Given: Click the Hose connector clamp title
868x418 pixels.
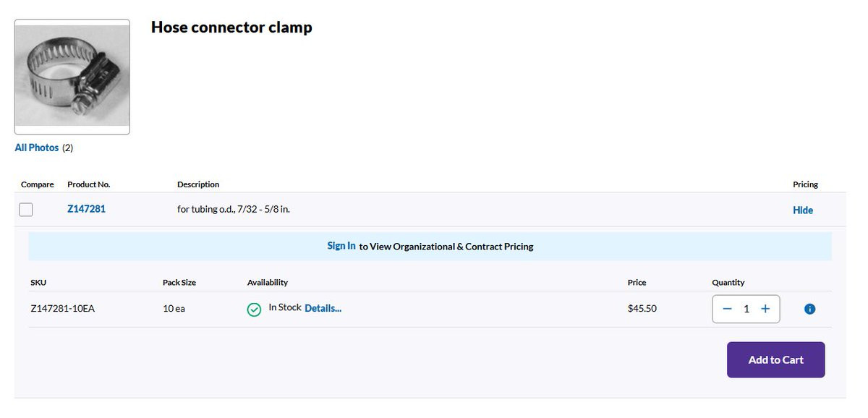Looking at the screenshot, I should (x=231, y=27).
